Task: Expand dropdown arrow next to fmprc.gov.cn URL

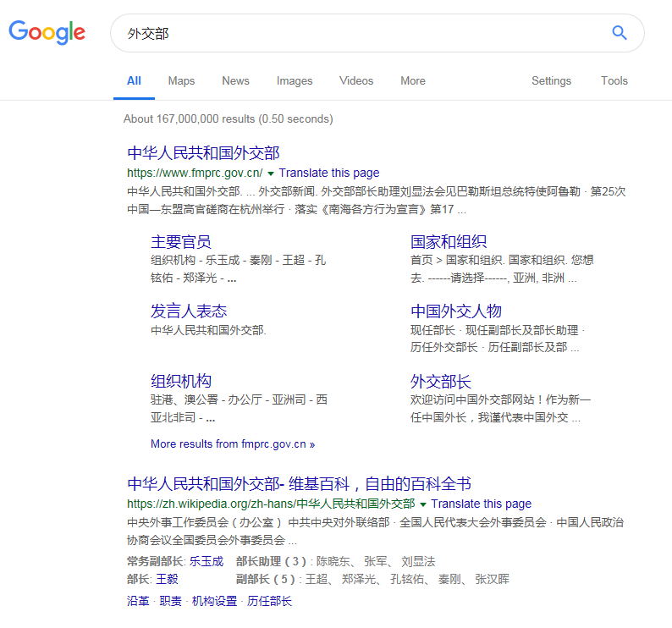Action: click(x=271, y=174)
